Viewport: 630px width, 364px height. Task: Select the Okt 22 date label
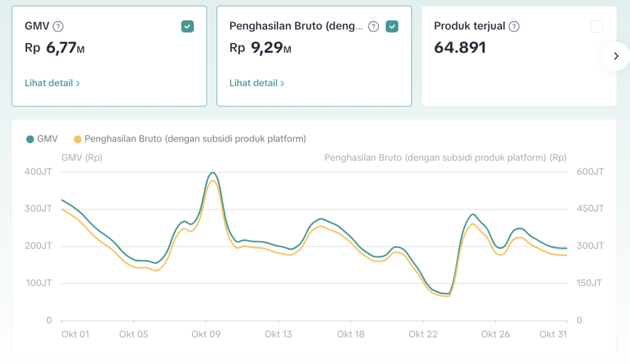423,334
